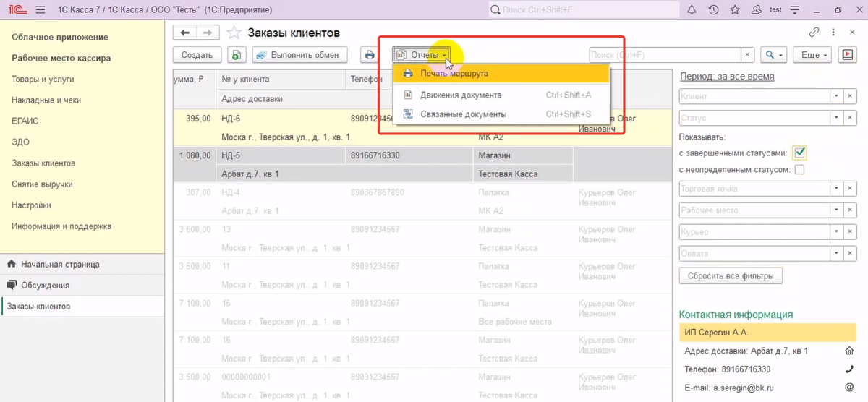Copy link with chain icon
The height and width of the screenshot is (402, 868).
(814, 33)
